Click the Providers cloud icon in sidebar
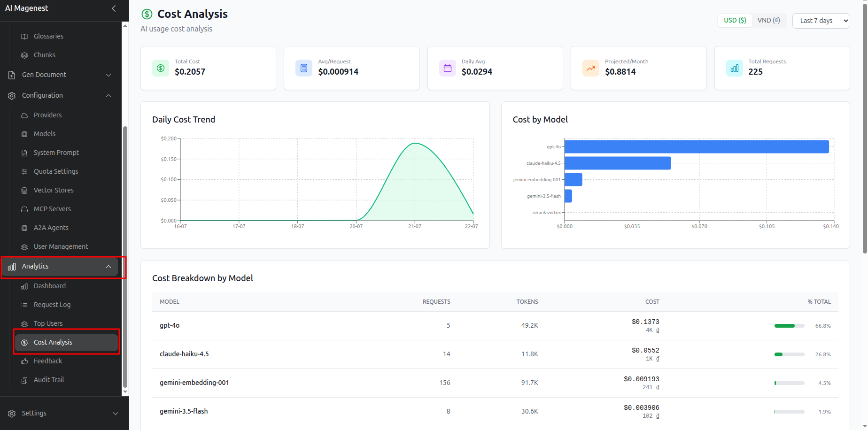The image size is (868, 430). point(24,115)
